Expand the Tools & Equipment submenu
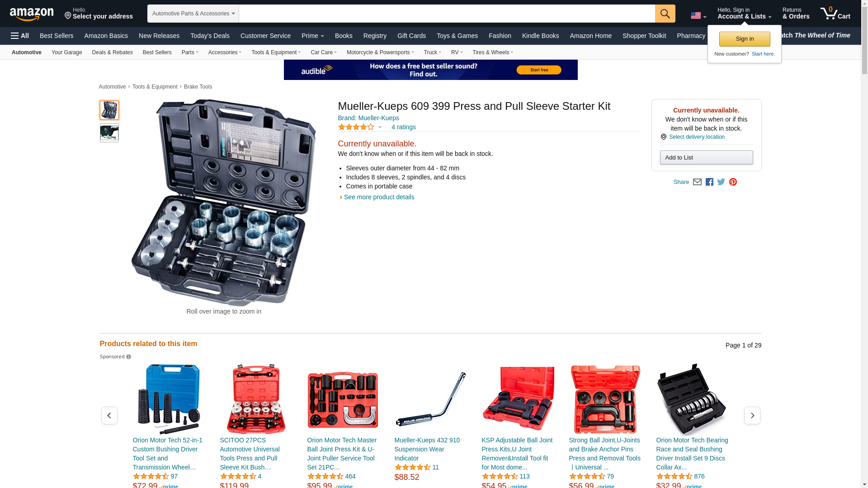 (x=276, y=52)
